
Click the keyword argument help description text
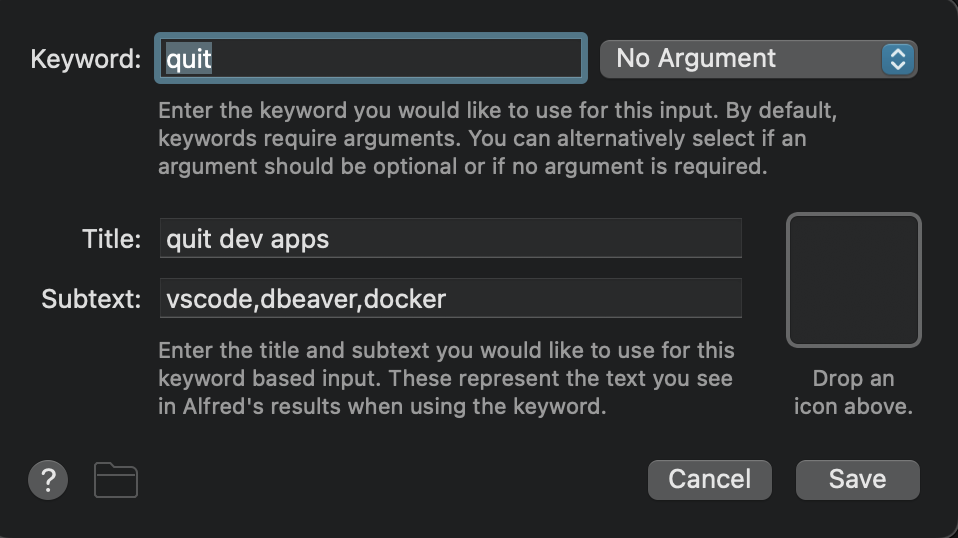[497, 138]
